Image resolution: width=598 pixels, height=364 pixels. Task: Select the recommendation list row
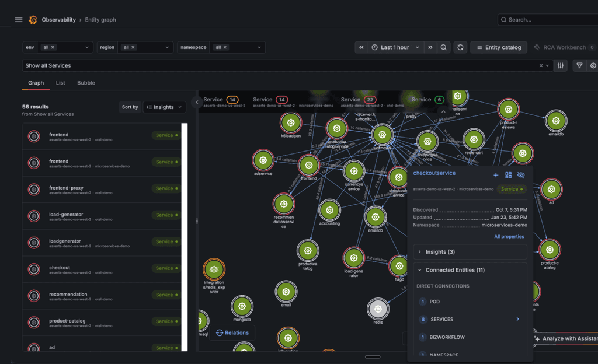point(102,296)
